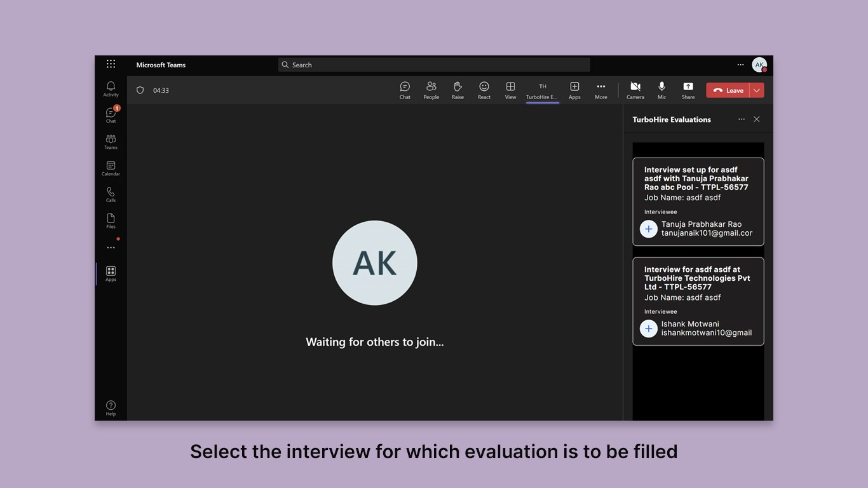Screen dimensions: 868x488
Task: Expand the Leave button dropdown arrow
Action: pyautogui.click(x=757, y=90)
